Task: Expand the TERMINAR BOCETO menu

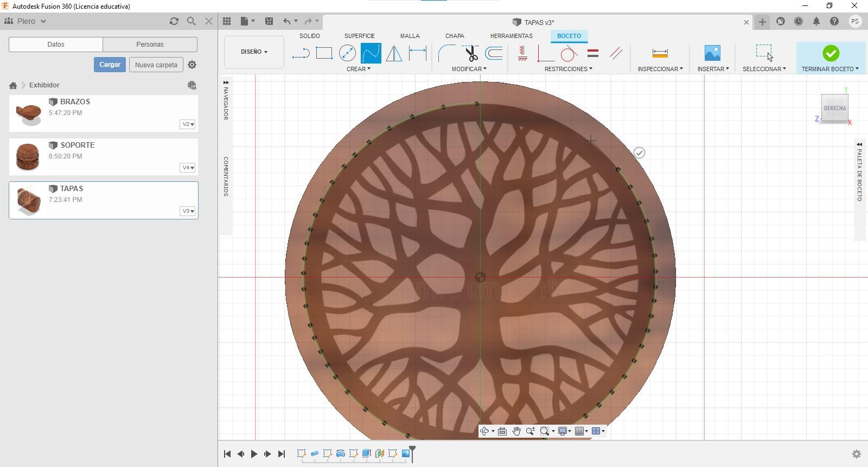Action: click(x=831, y=69)
